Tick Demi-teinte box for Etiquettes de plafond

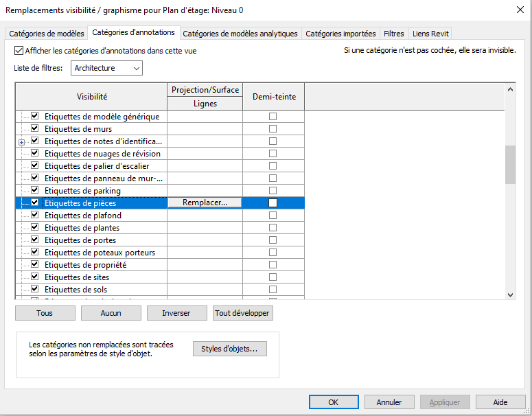[273, 216]
